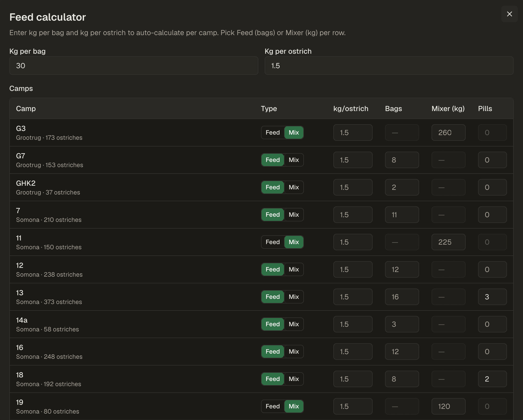Screen dimensions: 523x420
Task: Edit Pills value for camp 16
Action: tap(492, 352)
